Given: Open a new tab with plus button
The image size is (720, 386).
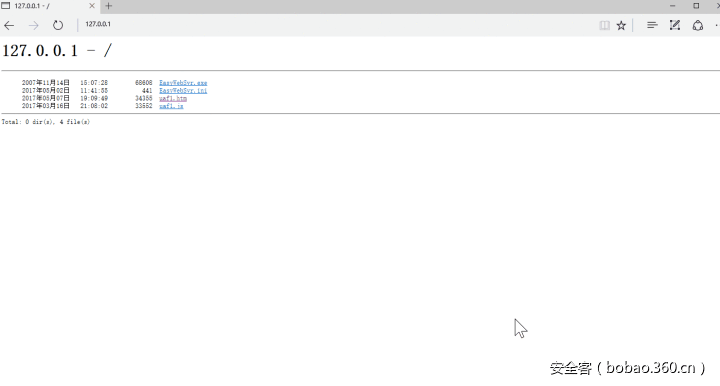Looking at the screenshot, I should coord(108,6).
